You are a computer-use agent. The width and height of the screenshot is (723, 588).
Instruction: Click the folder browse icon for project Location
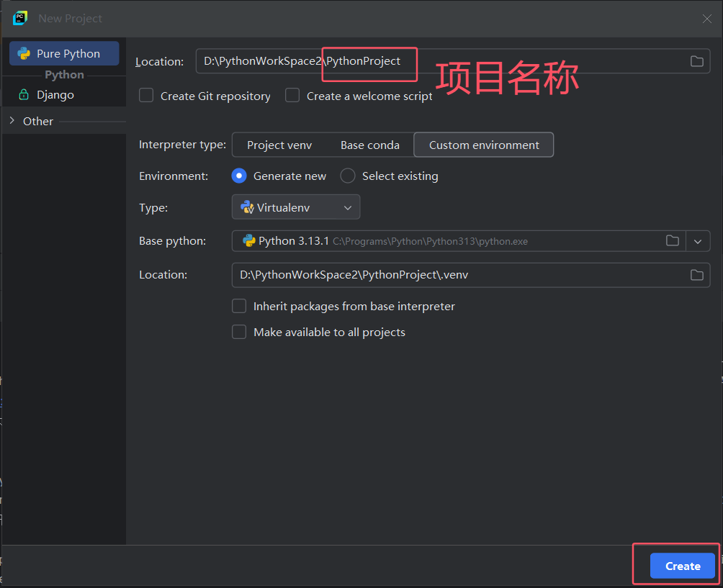tap(696, 61)
